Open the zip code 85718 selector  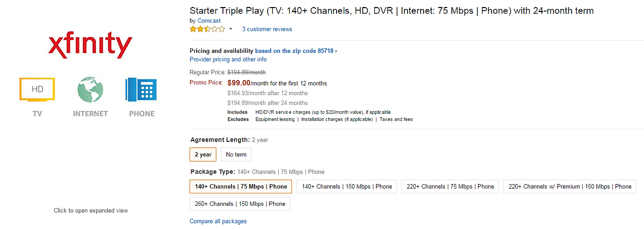click(x=296, y=51)
